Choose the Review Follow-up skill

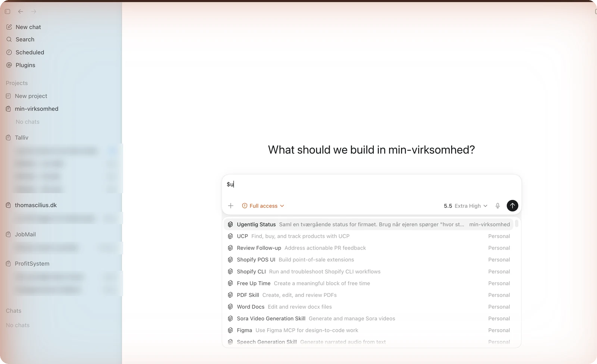(x=369, y=248)
